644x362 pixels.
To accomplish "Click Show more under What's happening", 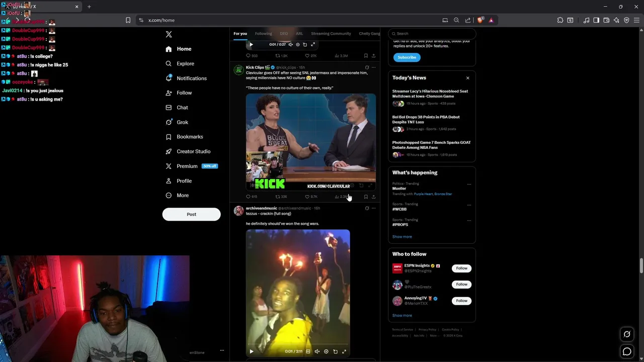I will [402, 237].
